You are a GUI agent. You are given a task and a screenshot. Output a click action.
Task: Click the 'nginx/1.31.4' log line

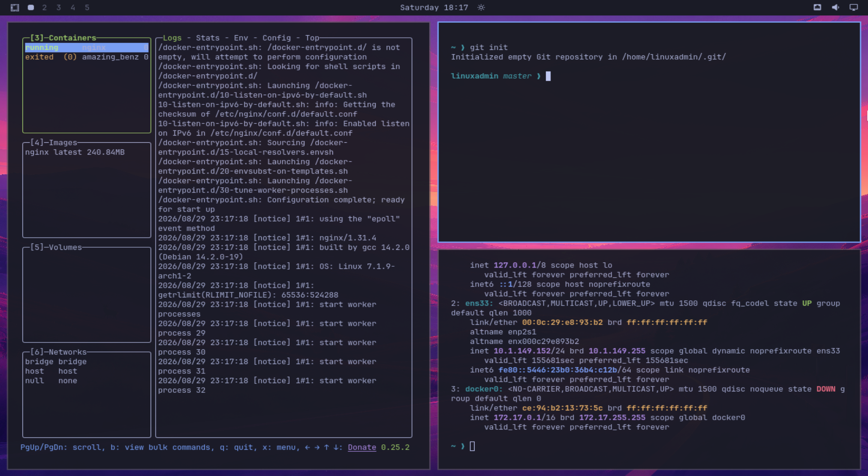tap(267, 238)
